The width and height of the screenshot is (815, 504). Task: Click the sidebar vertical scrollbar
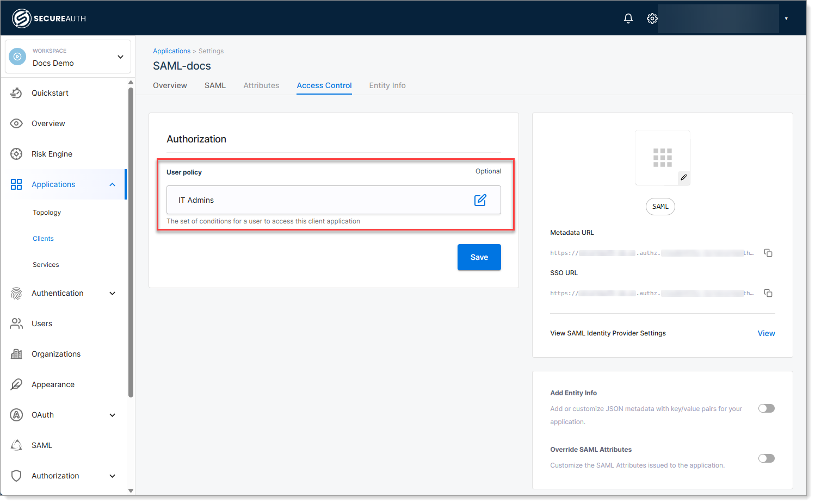tap(131, 242)
